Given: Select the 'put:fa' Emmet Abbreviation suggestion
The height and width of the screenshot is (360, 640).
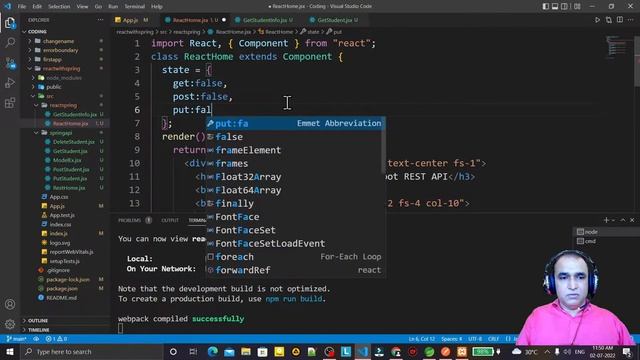Looking at the screenshot, I should coord(296,123).
